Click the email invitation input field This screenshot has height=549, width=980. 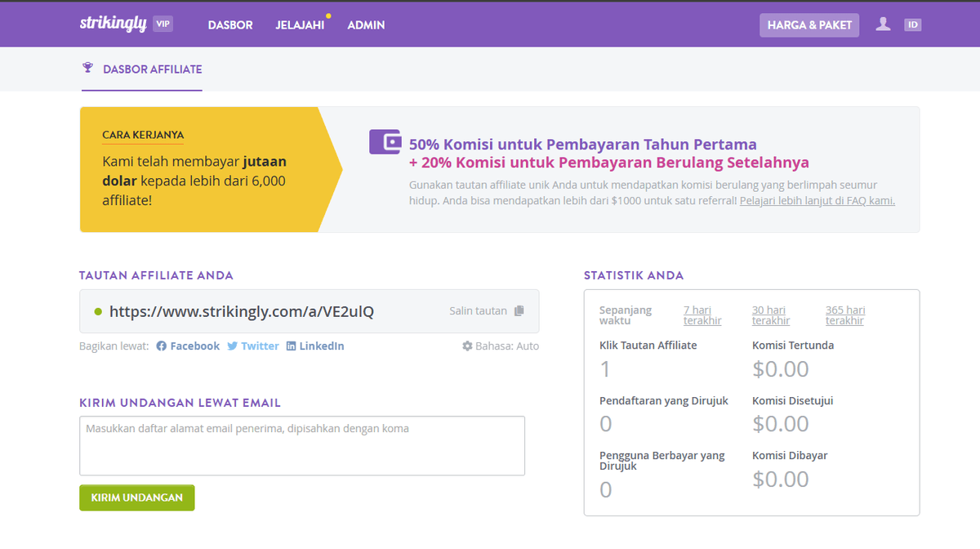[302, 444]
